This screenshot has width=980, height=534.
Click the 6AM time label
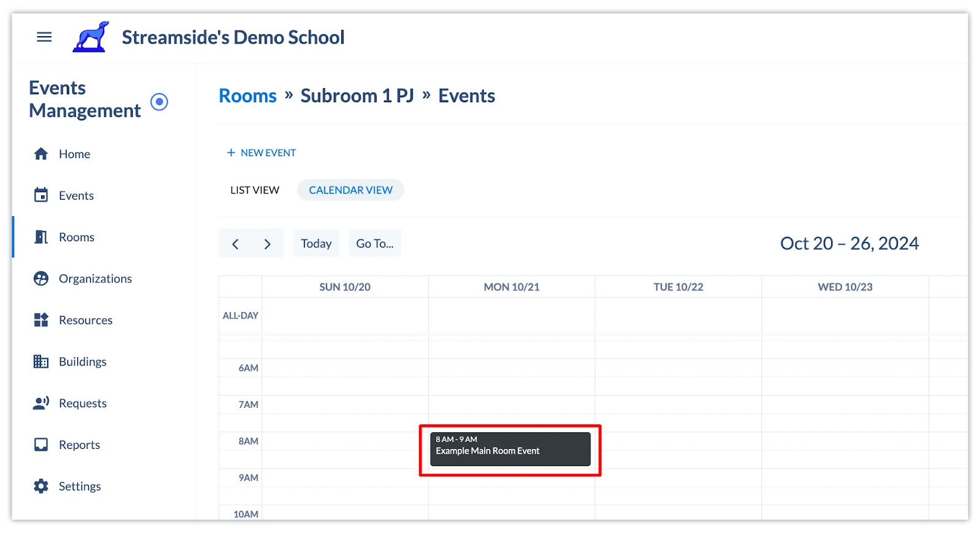coord(248,368)
